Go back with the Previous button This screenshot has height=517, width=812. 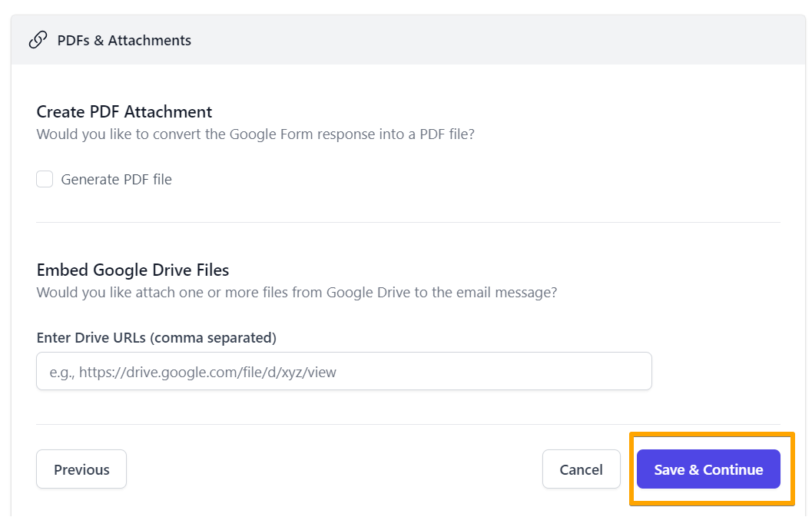[x=81, y=469]
